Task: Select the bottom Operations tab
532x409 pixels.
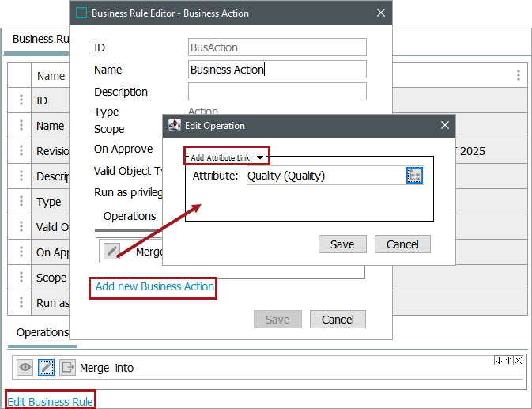Action: [42, 332]
